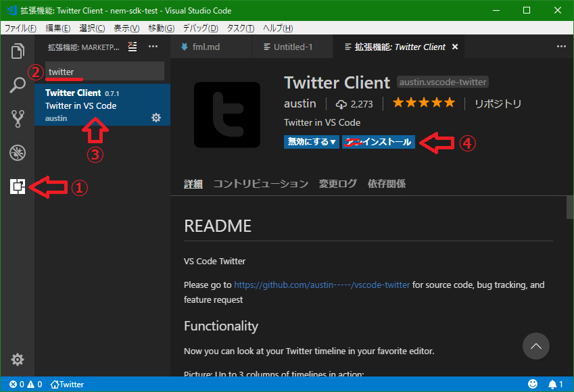Click the scroll-to-top round button

coord(535,346)
